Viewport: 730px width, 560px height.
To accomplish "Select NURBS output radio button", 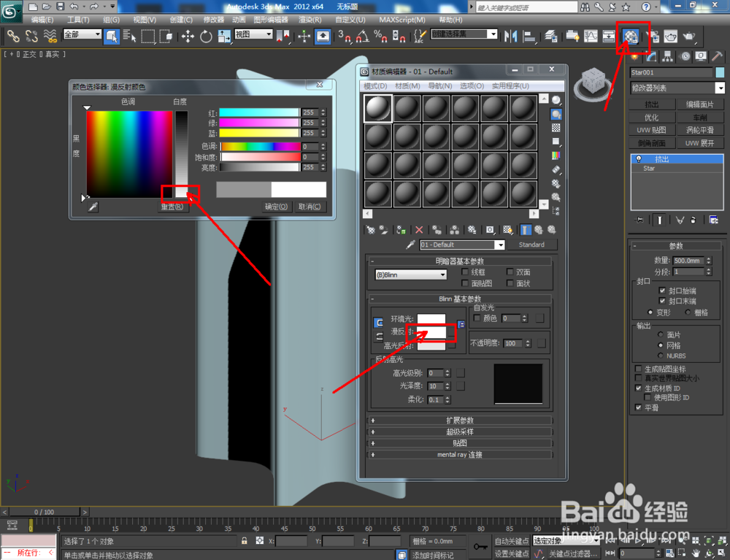I will point(660,356).
